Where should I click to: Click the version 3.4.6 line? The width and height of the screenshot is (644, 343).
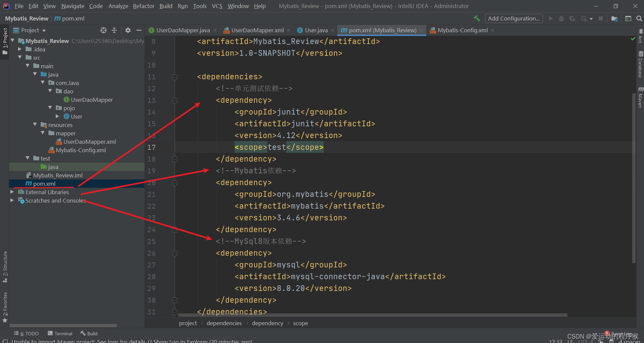coord(291,218)
